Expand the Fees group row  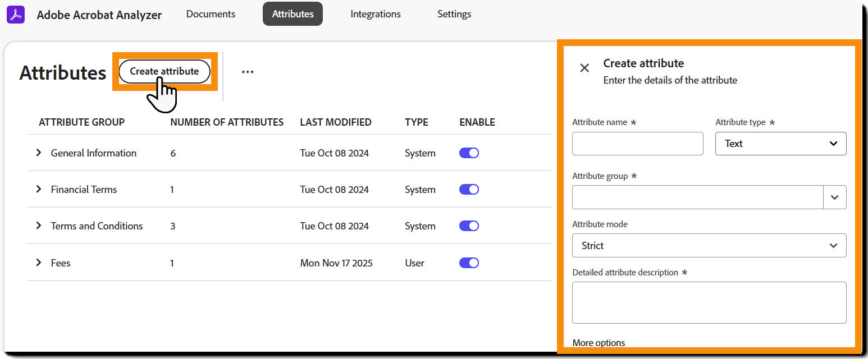click(x=38, y=263)
